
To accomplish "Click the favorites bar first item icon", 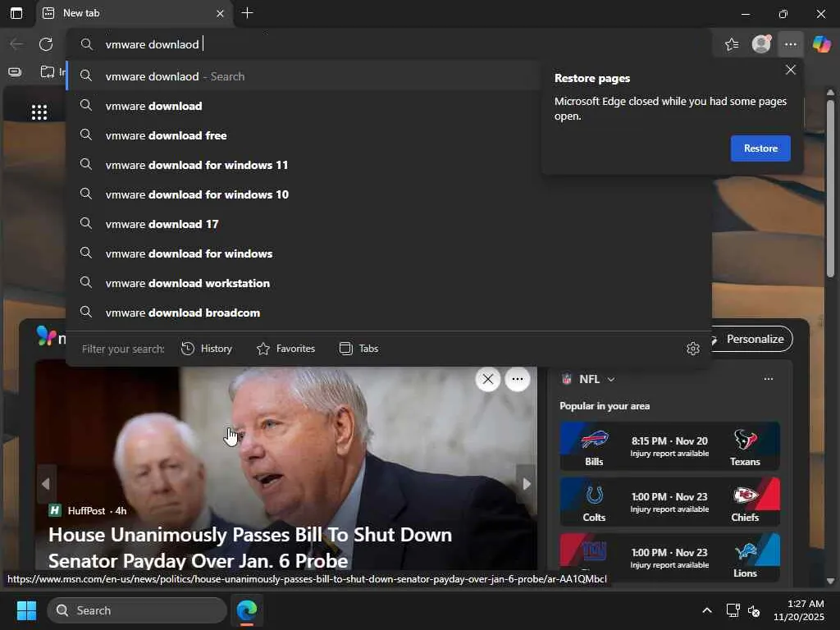I will coord(15,72).
